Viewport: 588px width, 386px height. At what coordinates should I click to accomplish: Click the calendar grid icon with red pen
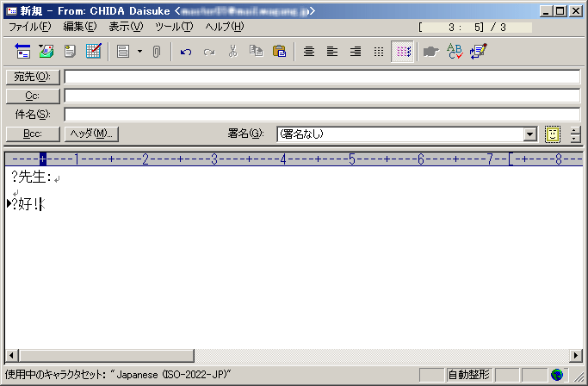(x=93, y=52)
